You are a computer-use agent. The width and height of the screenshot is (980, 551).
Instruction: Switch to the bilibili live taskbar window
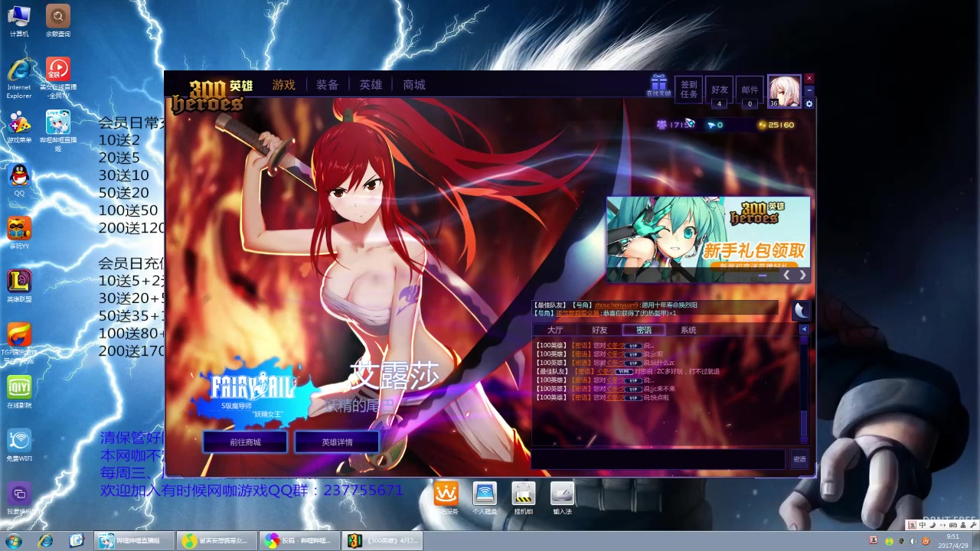[134, 541]
